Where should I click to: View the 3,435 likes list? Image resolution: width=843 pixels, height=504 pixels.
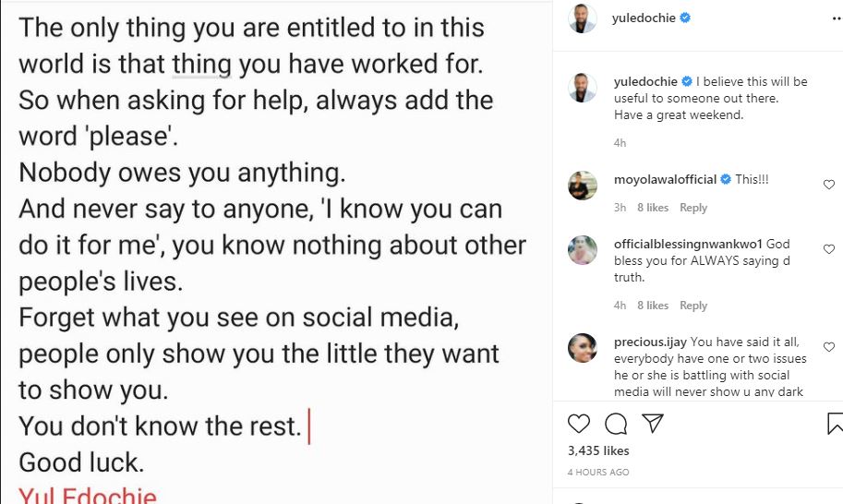click(598, 450)
